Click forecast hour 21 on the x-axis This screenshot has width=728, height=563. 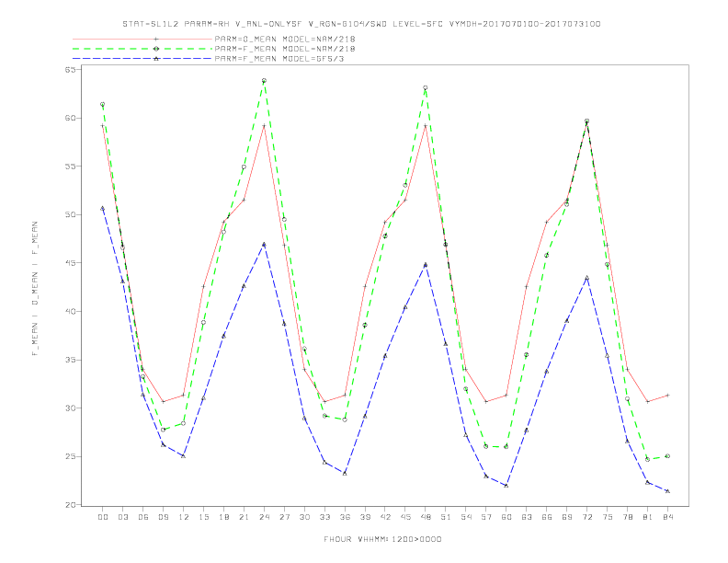pyautogui.click(x=244, y=517)
